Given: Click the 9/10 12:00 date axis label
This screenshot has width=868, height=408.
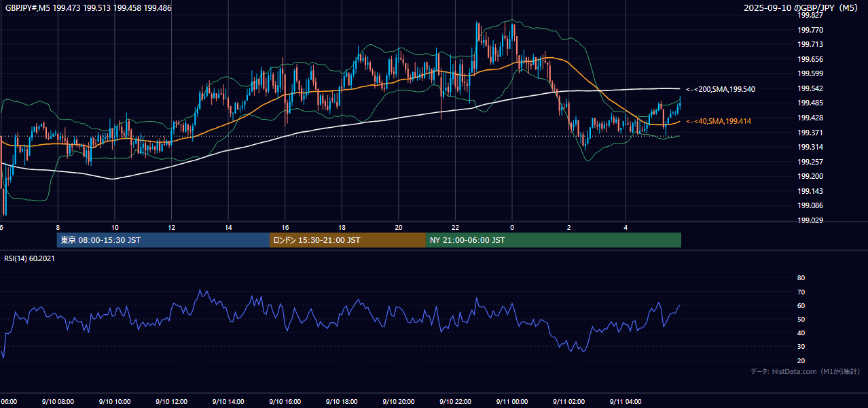Looking at the screenshot, I should (171, 402).
